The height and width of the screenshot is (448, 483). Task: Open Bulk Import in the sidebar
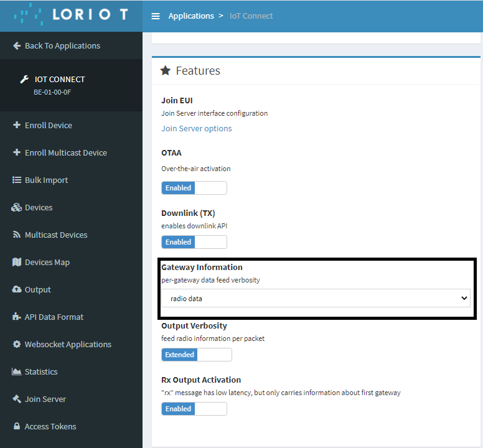point(71,180)
